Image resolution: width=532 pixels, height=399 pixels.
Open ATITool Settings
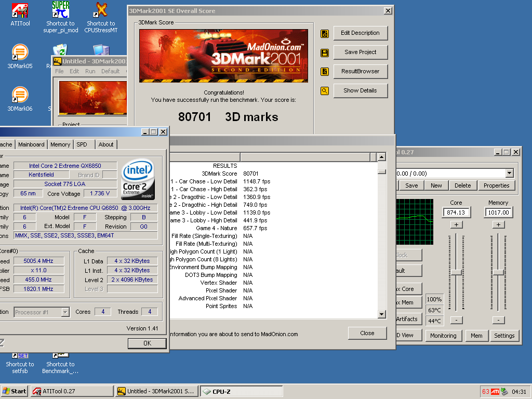click(x=504, y=336)
